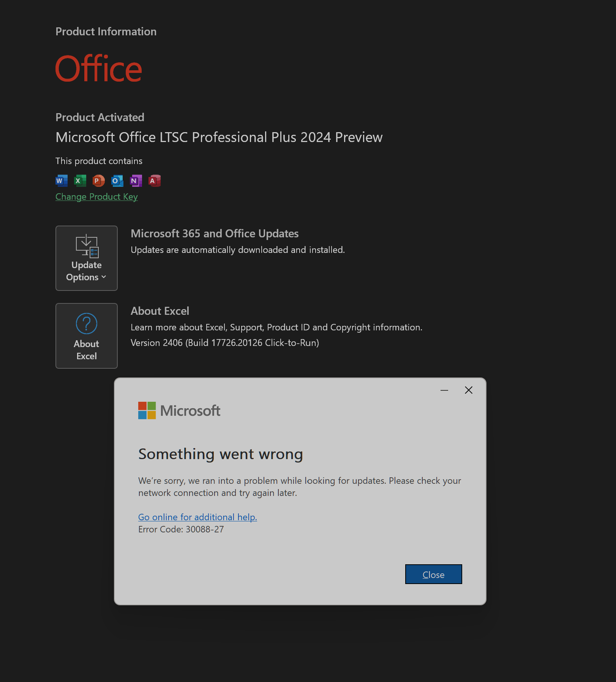Minimize the Microsoft error dialog
616x682 pixels.
444,390
